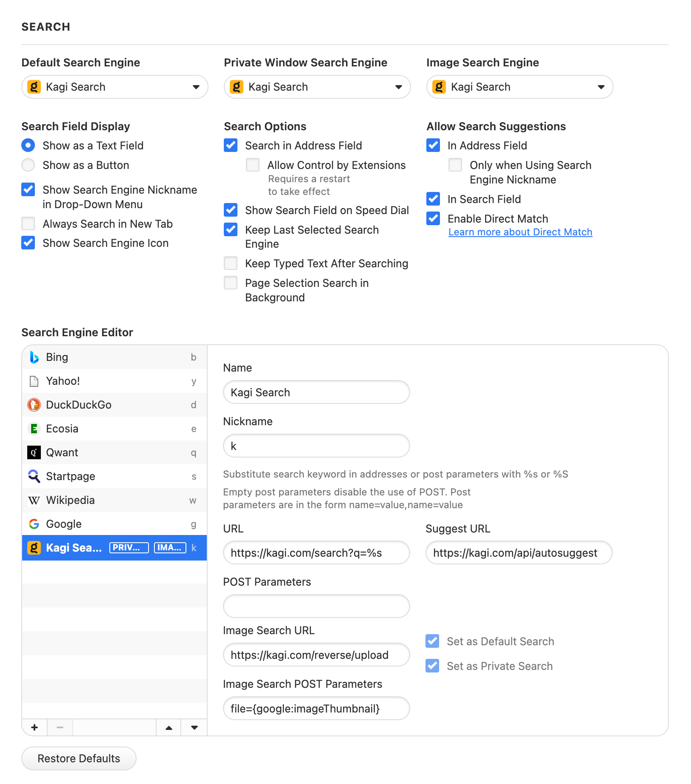Select Ecosia in the engine list
Image resolution: width=691 pixels, height=784 pixels.
click(x=114, y=429)
